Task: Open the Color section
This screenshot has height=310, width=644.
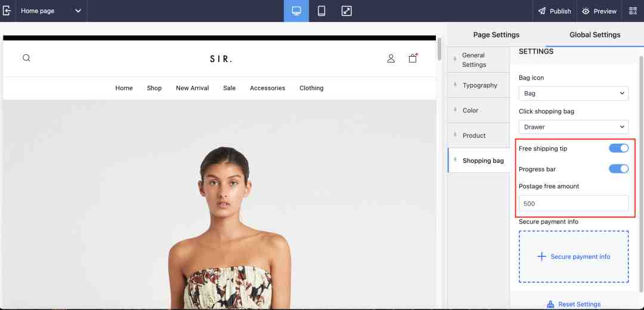Action: [x=479, y=110]
